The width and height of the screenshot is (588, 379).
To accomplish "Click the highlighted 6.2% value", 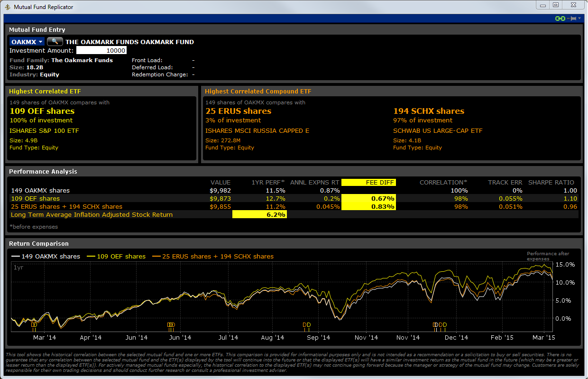I will coord(259,214).
